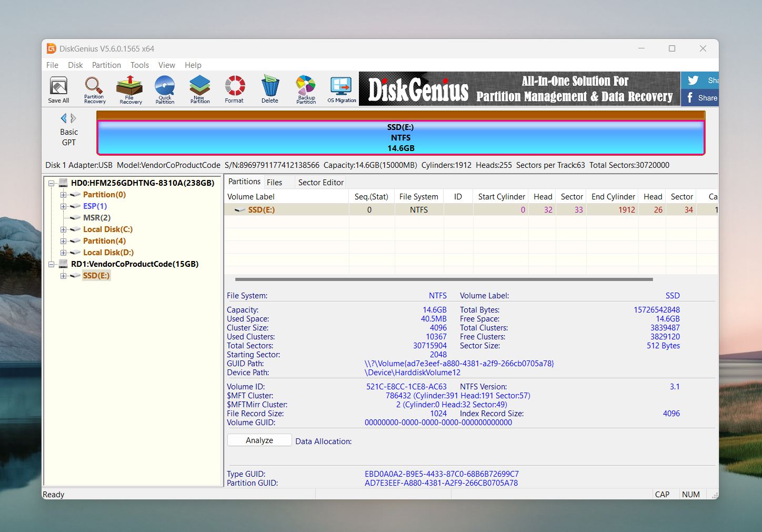Click the Volume Label column header
Viewport: 762px width, 532px height.
pos(286,196)
